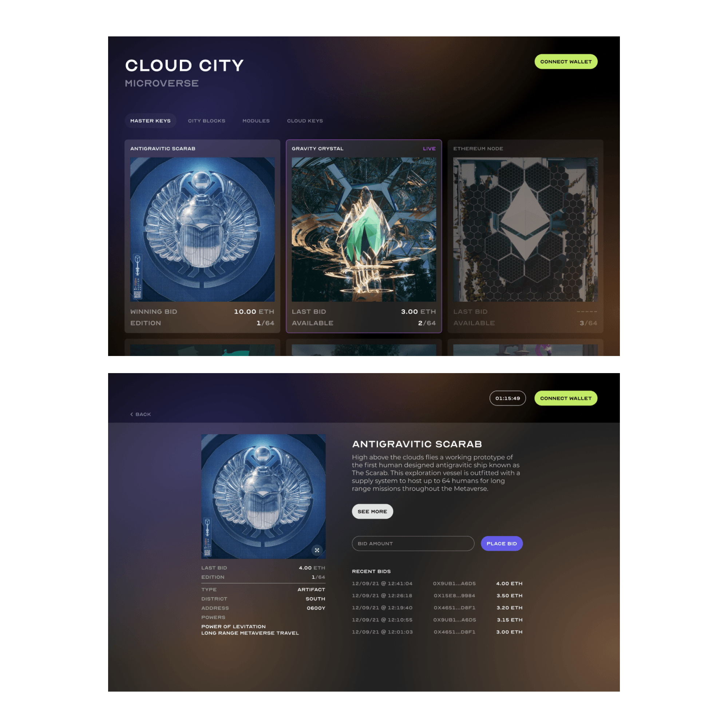Click the wallet connect icon button
Image resolution: width=728 pixels, height=728 pixels.
(565, 61)
